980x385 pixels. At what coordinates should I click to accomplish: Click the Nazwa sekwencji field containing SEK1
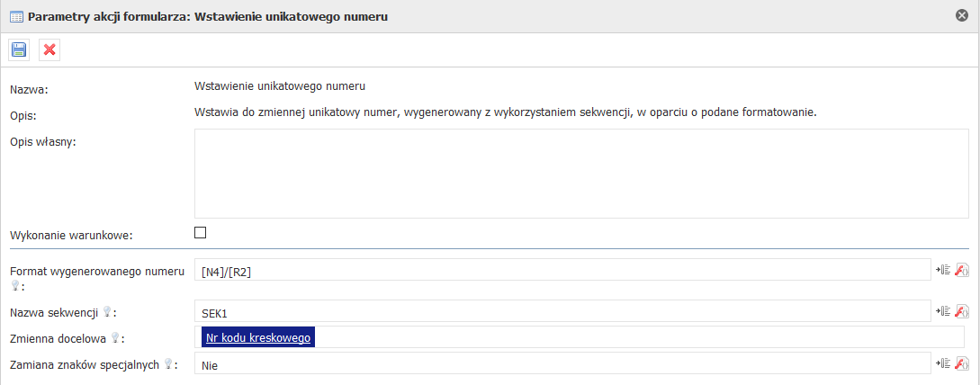562,311
